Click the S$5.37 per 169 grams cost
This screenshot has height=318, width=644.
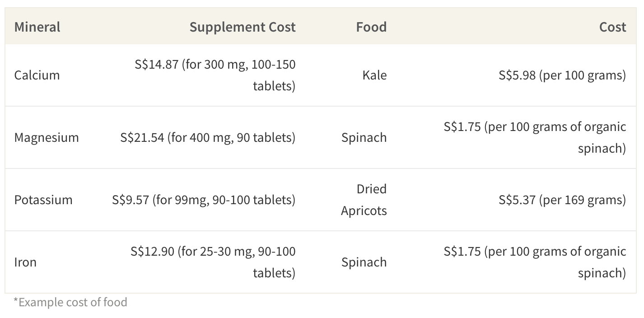click(x=562, y=200)
